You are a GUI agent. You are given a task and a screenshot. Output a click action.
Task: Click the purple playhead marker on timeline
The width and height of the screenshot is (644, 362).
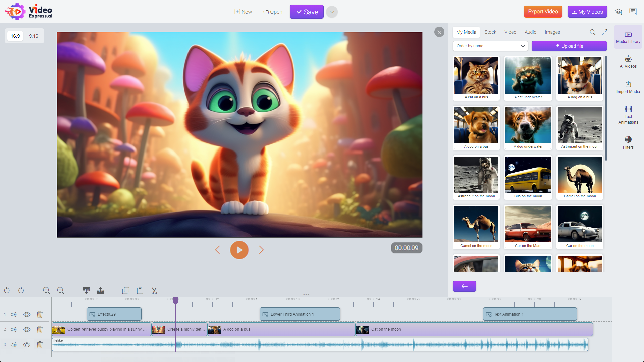(x=175, y=301)
